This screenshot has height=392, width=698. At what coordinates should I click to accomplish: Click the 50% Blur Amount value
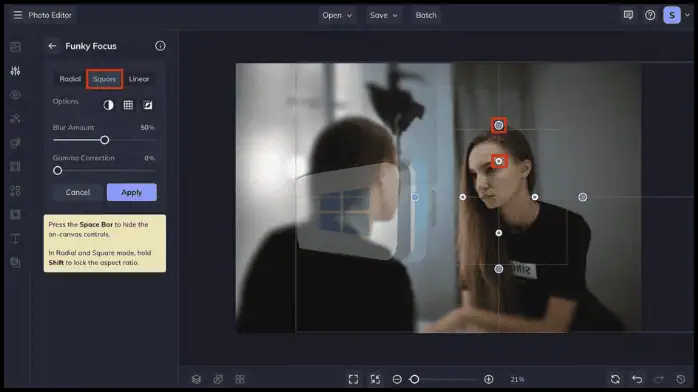147,128
